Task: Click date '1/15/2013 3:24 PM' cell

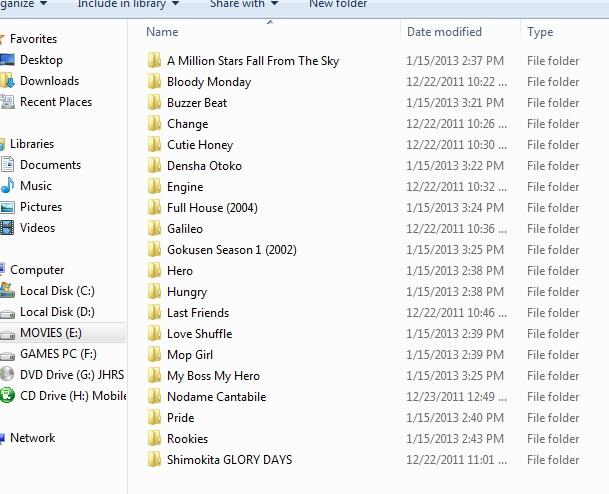Action: pyautogui.click(x=455, y=208)
